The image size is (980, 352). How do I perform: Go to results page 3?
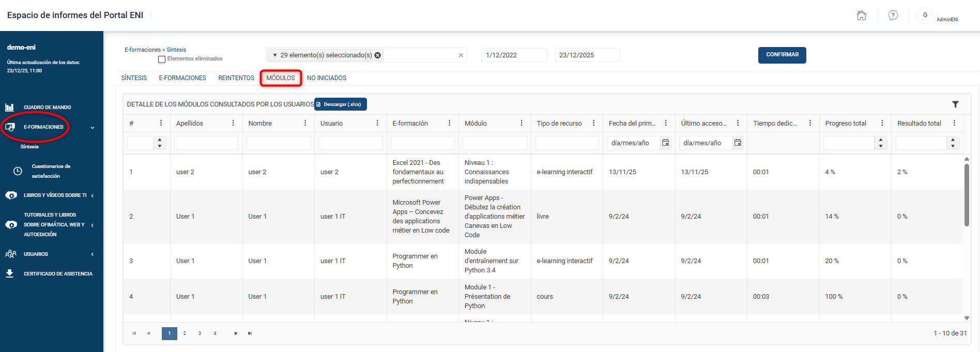coord(200,333)
